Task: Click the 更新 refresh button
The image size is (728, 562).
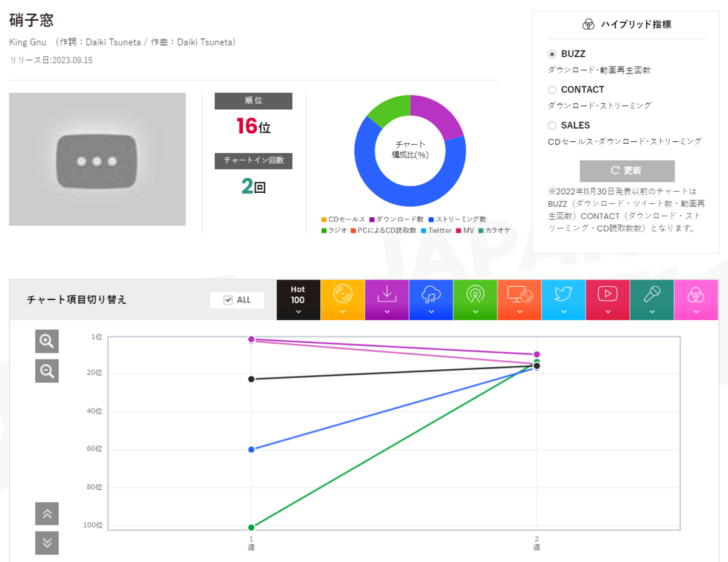Action: tap(627, 171)
